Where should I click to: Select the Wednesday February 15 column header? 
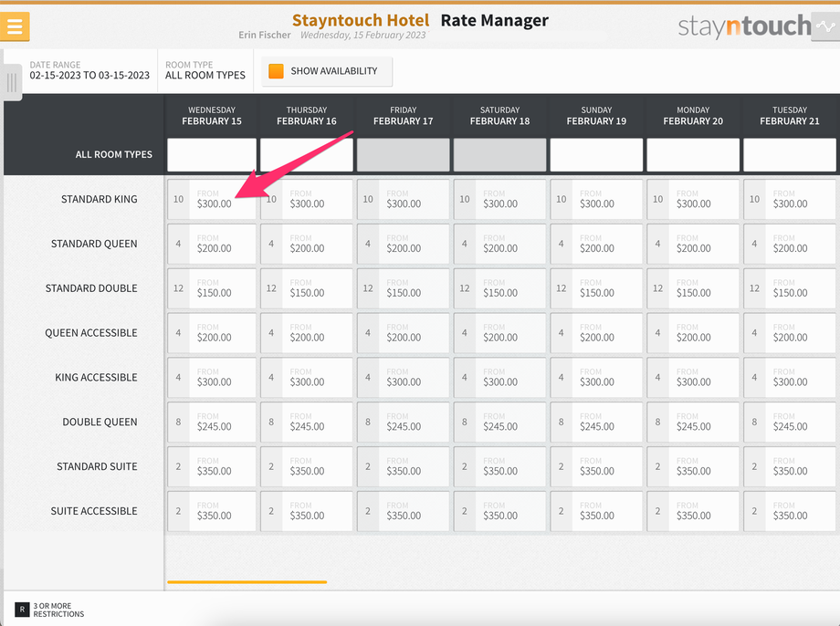pos(212,116)
